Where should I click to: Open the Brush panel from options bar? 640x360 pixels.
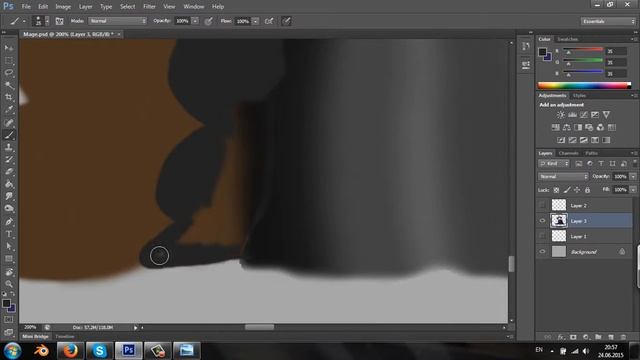pyautogui.click(x=60, y=21)
